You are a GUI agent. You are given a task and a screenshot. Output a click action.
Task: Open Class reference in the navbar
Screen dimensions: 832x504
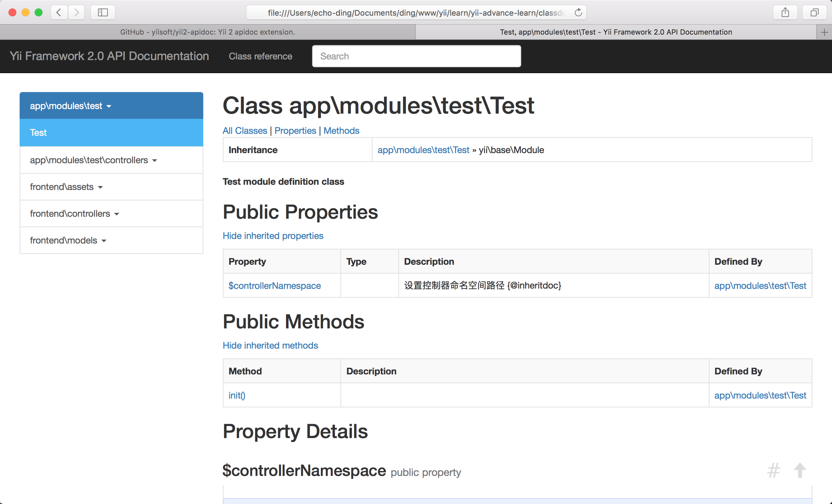(260, 56)
